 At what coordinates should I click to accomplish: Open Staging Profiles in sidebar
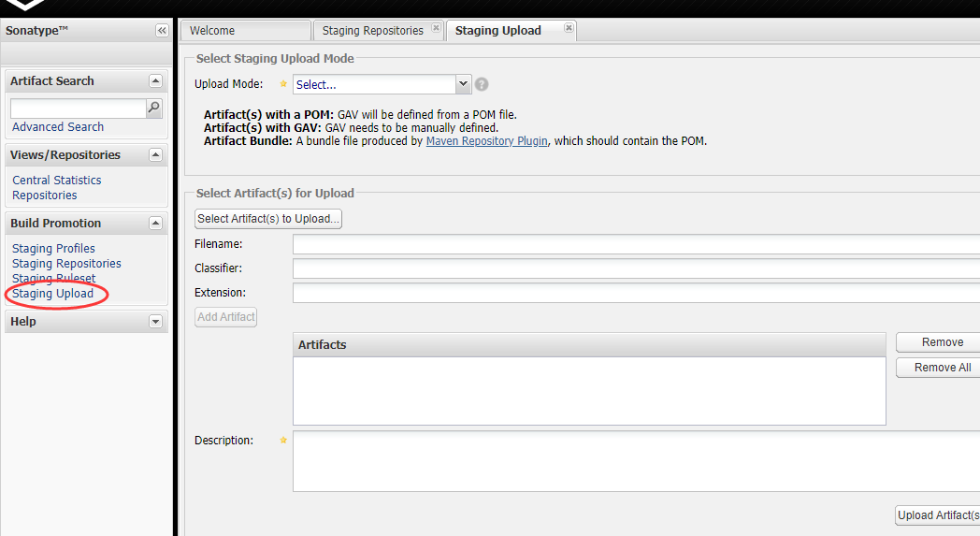(x=53, y=248)
